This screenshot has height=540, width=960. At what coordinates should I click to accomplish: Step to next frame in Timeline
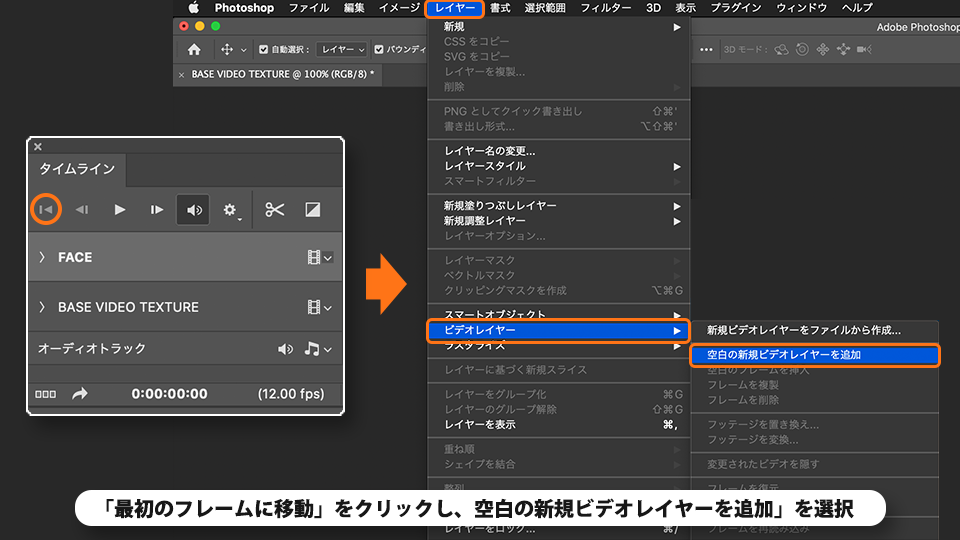[157, 209]
